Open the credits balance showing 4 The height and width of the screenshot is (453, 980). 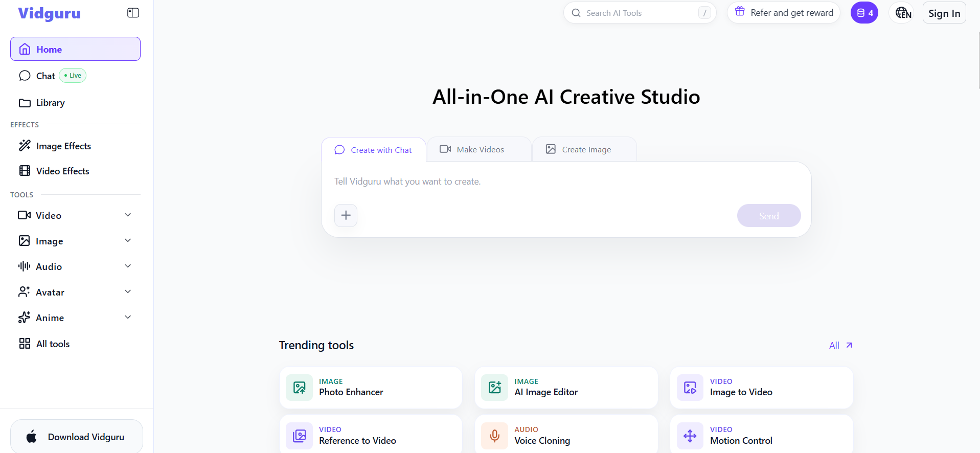click(864, 13)
